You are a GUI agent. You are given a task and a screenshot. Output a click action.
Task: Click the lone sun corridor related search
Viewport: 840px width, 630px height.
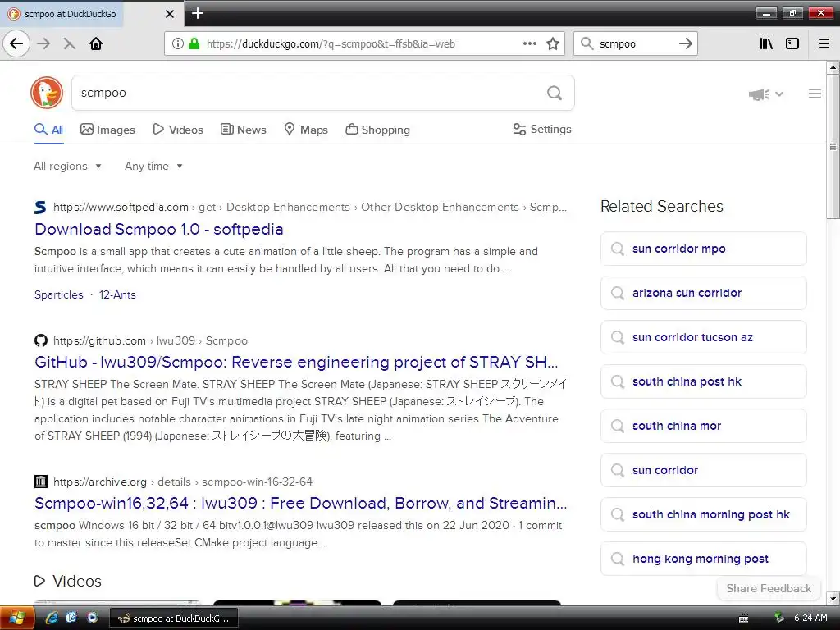703,470
